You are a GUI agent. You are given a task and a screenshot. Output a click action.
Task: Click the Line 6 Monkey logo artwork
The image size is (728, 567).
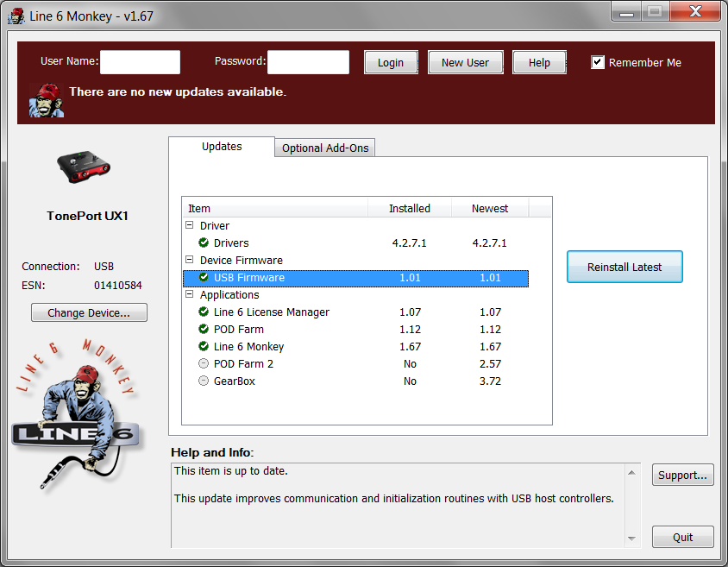tap(77, 413)
